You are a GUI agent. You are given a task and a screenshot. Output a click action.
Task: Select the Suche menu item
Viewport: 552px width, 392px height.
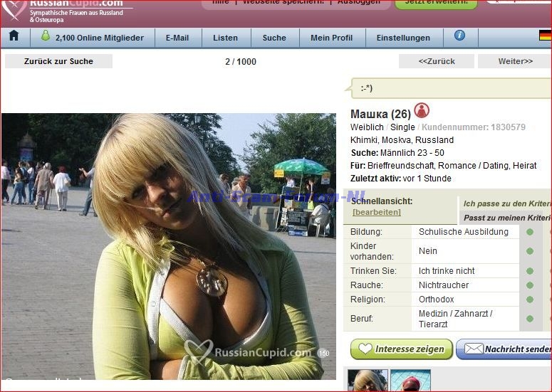click(x=274, y=38)
